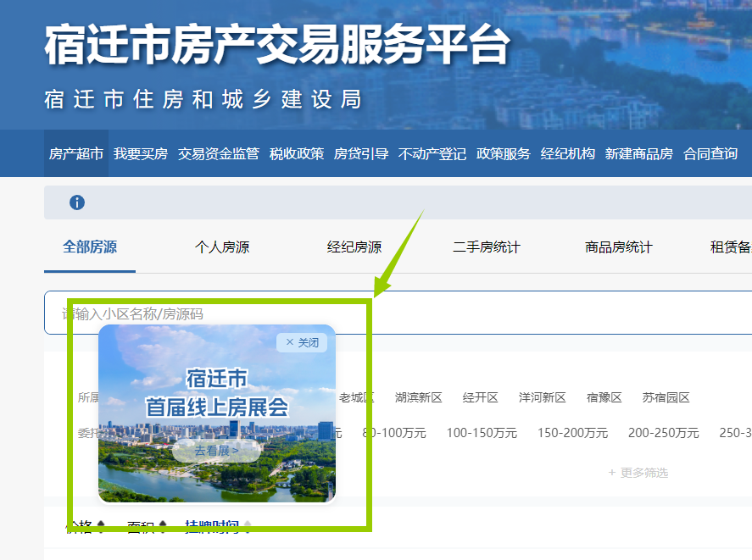Close the online housing expo popup
This screenshot has width=752, height=560.
pos(302,342)
